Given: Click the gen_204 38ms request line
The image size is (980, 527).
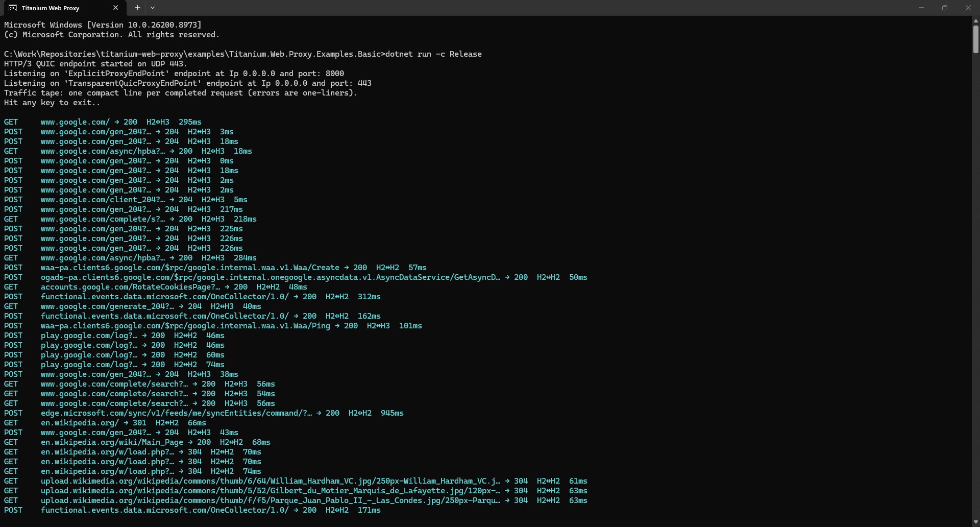Looking at the screenshot, I should [121, 374].
